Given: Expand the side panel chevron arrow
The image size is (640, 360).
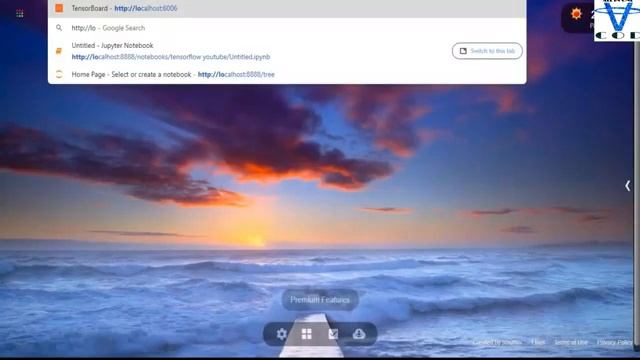Looking at the screenshot, I should coord(627,186).
